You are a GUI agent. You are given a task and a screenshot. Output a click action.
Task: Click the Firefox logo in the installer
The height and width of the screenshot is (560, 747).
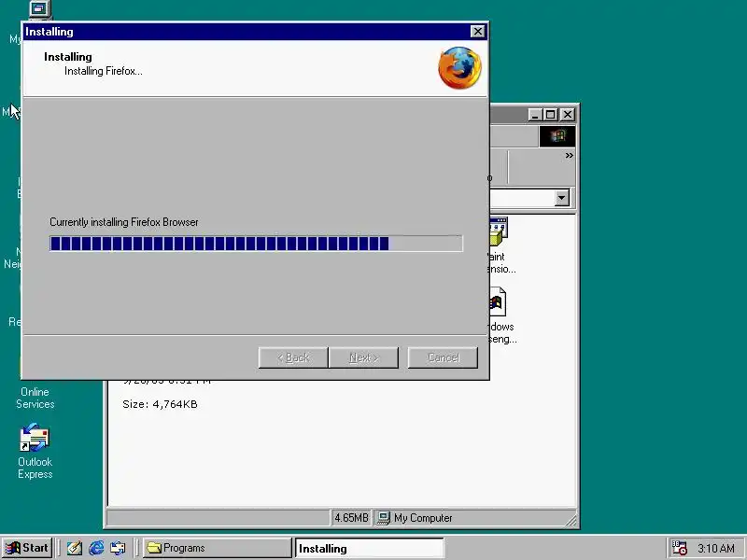click(x=459, y=67)
